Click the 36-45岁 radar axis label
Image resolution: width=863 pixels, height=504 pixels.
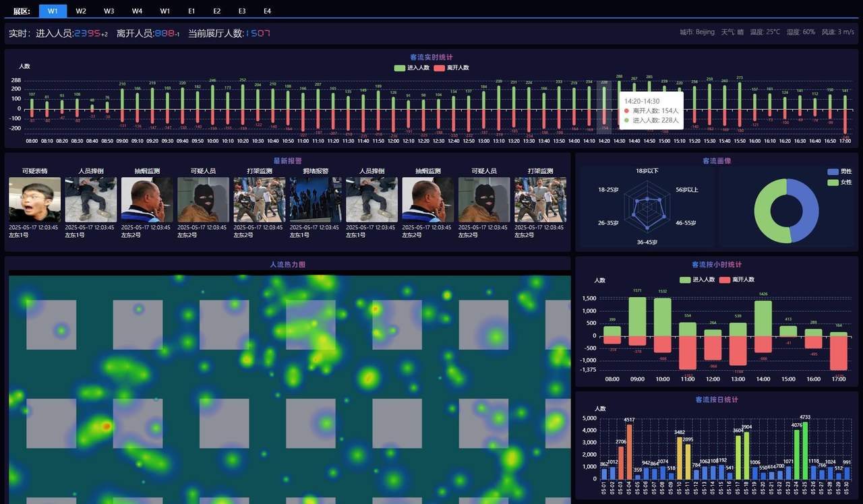(x=647, y=242)
